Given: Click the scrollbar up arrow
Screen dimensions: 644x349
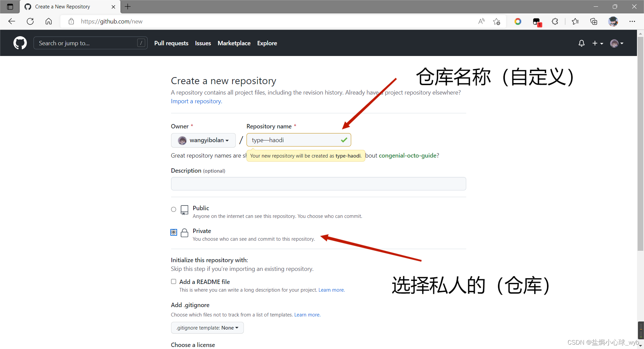Looking at the screenshot, I should click(x=640, y=33).
